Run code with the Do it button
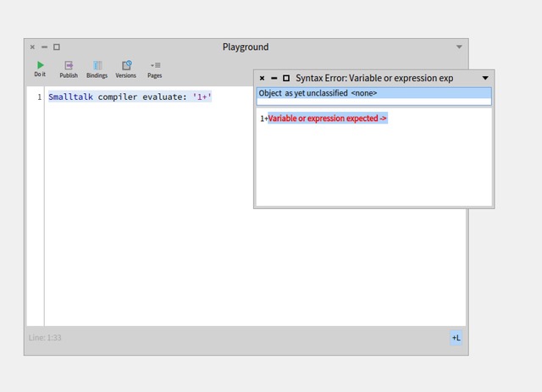542x392 pixels. click(x=40, y=68)
